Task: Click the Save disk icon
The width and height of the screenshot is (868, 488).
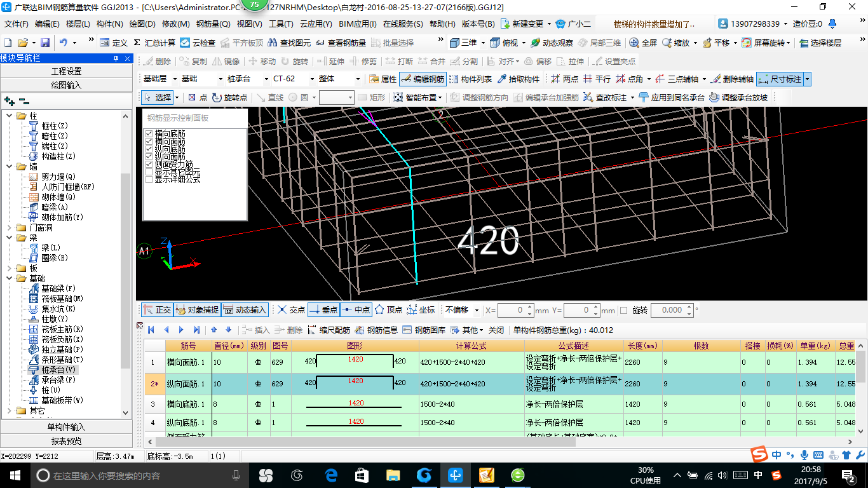Action: (x=45, y=43)
